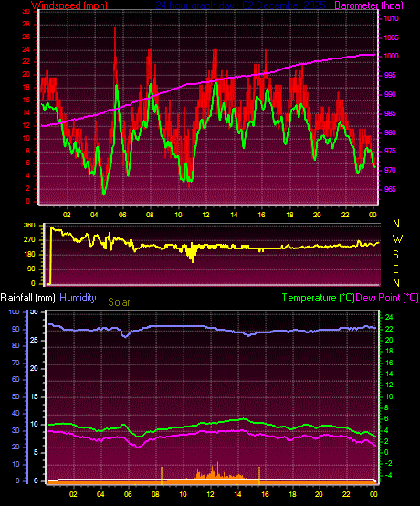The width and height of the screenshot is (420, 506).
Task: Click the red '22' value on windspeed axis
Action: point(26,61)
